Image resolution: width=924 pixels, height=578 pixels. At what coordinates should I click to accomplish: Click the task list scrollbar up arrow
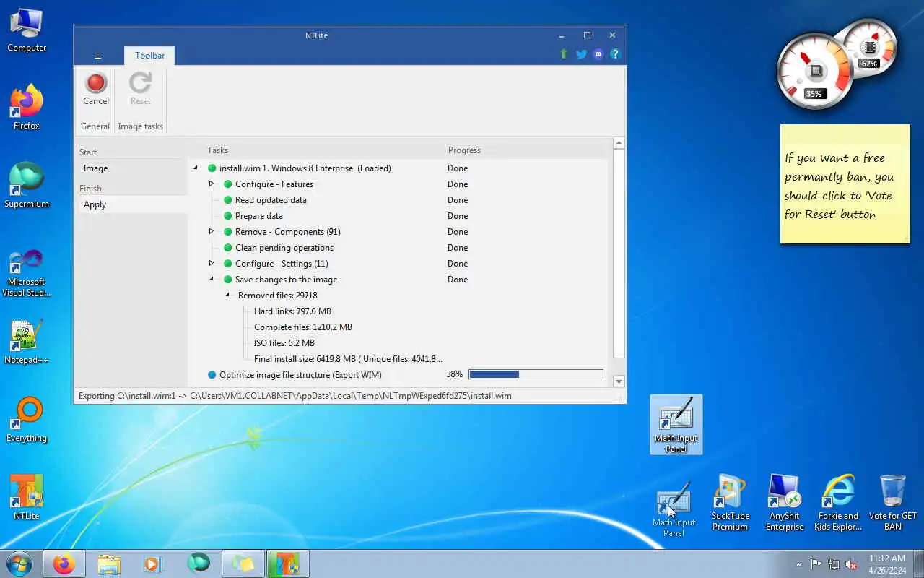pos(619,143)
